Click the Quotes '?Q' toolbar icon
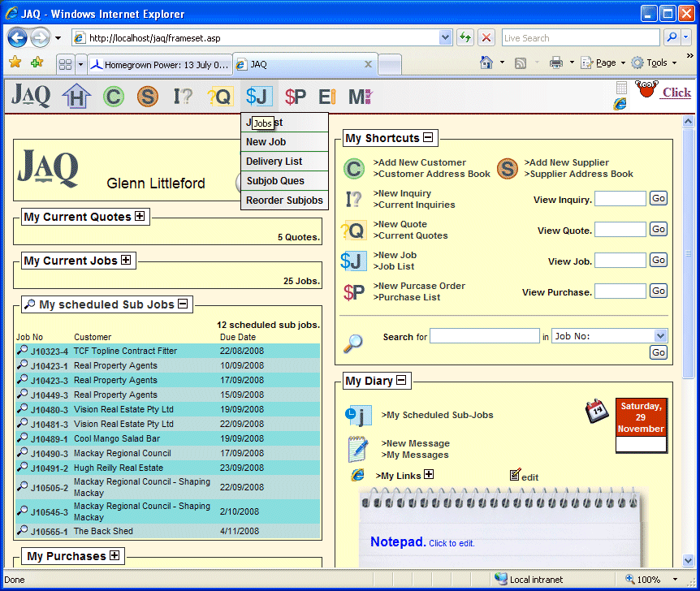This screenshot has width=700, height=591. coord(220,97)
